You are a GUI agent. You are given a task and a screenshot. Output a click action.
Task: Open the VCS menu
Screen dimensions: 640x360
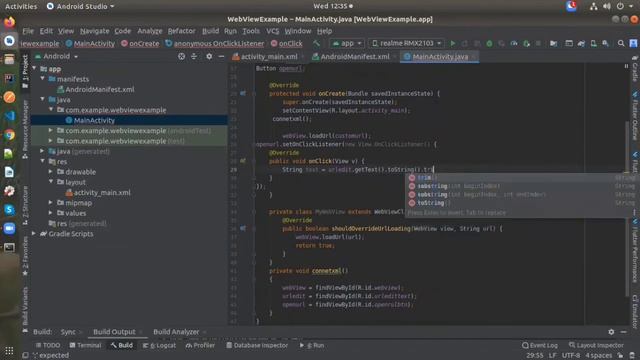pos(272,31)
